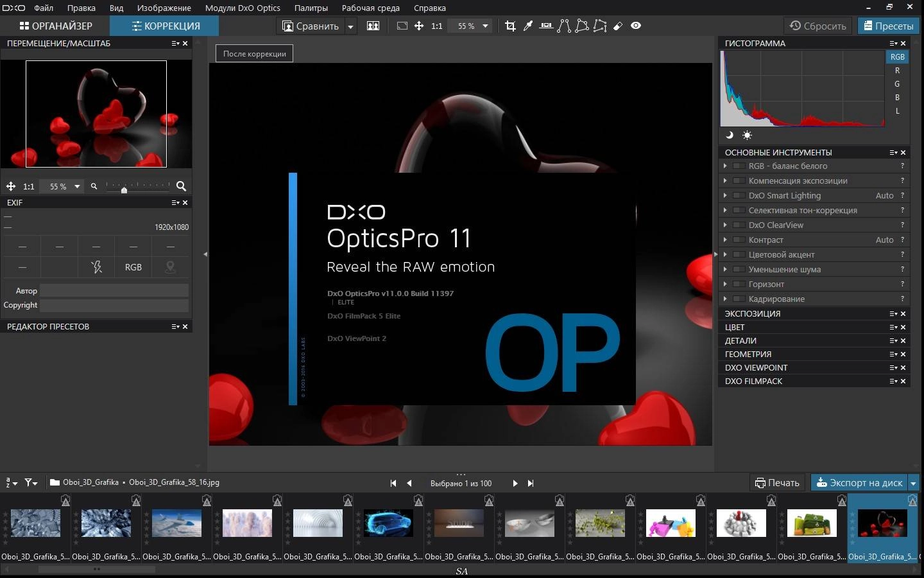Screen dimensions: 924x578
Task: Select the force parallels perspective tool
Action: point(564,26)
